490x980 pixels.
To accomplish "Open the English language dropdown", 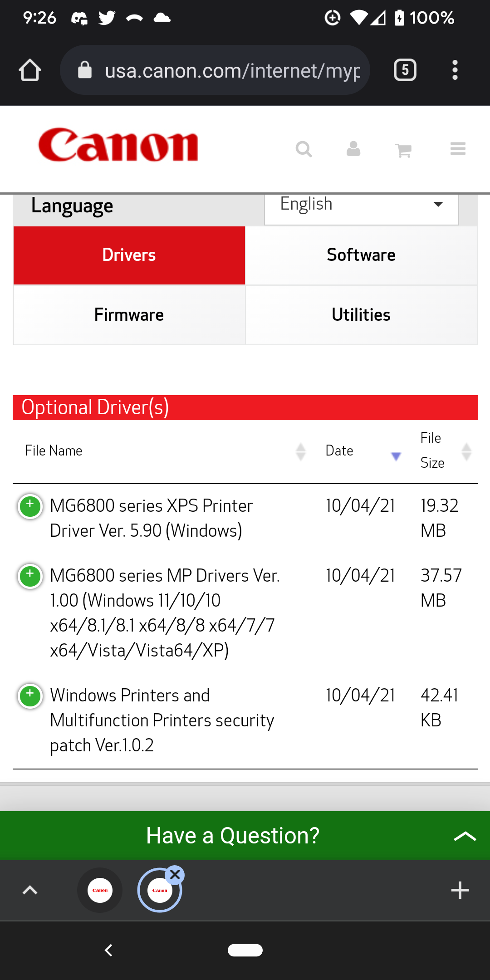I will (361, 205).
